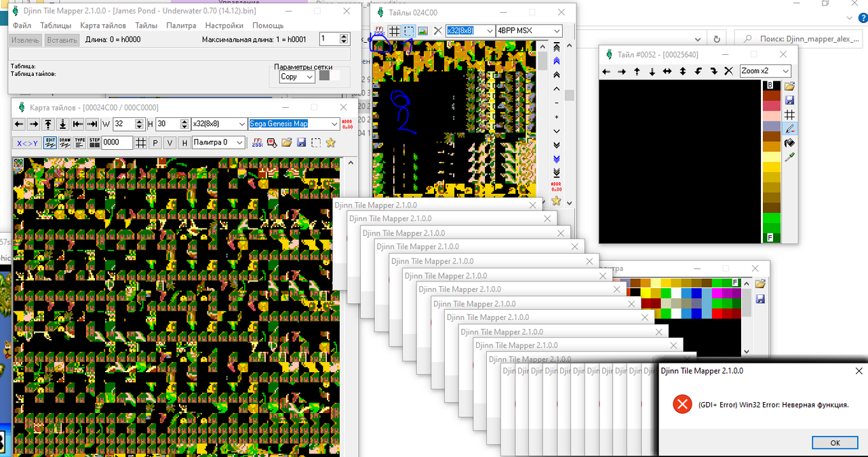Click Вставить button
This screenshot has width=868, height=457.
pos(62,40)
